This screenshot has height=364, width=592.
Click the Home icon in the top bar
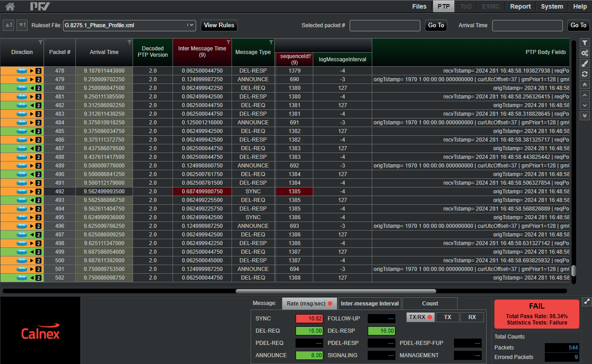click(x=10, y=6)
